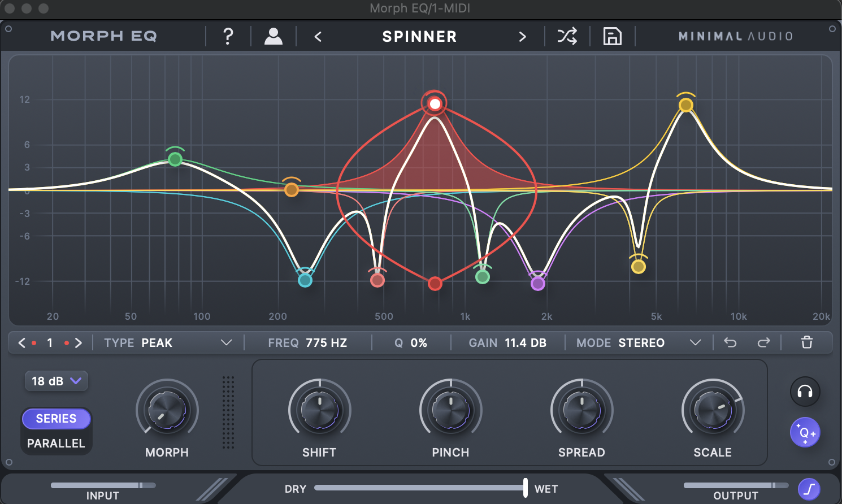This screenshot has width=842, height=504.
Task: Randomize preset with shuffle icon
Action: coord(567,36)
